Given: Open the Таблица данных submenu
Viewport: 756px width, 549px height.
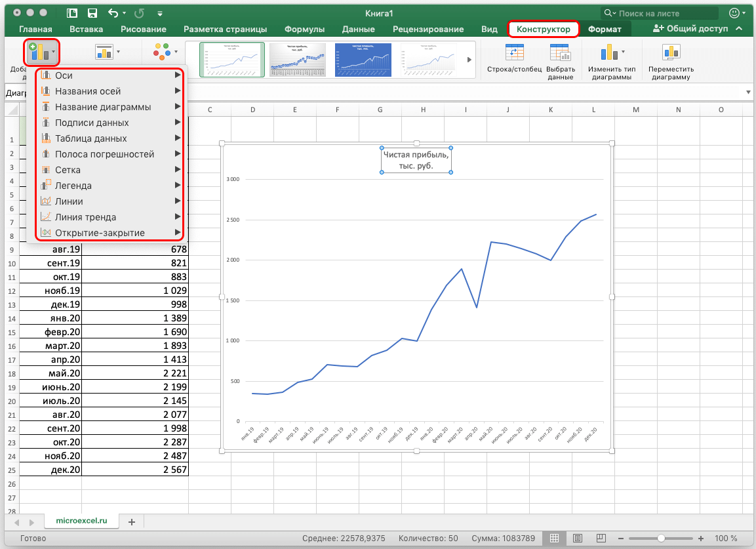Looking at the screenshot, I should [110, 138].
